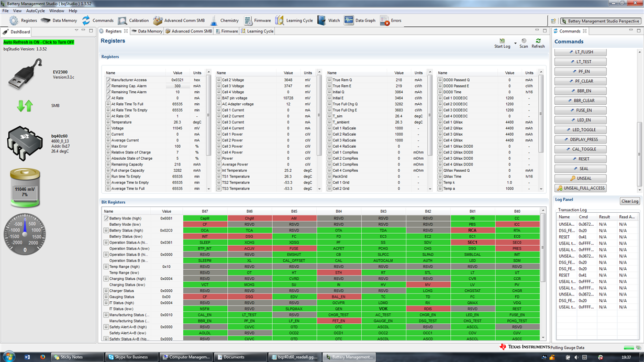The height and width of the screenshot is (362, 644).
Task: Open Sticky Notes from the taskbar
Action: coord(77,357)
